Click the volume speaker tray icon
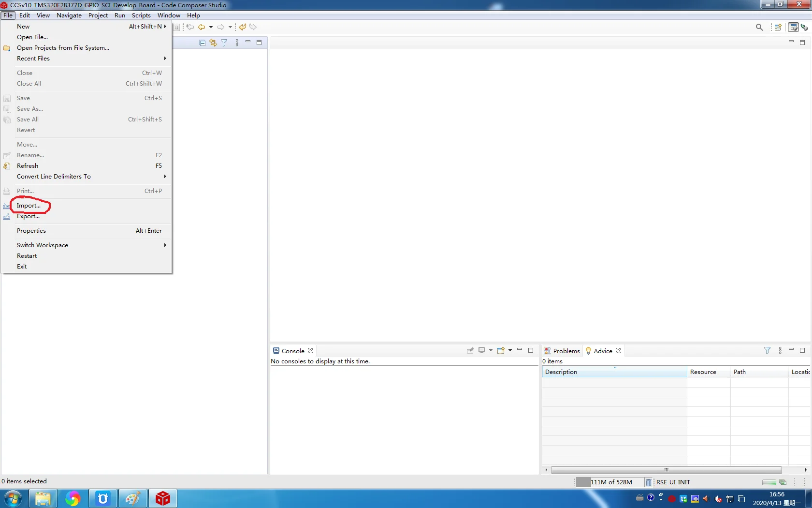Viewport: 812px width, 508px height. (706, 499)
